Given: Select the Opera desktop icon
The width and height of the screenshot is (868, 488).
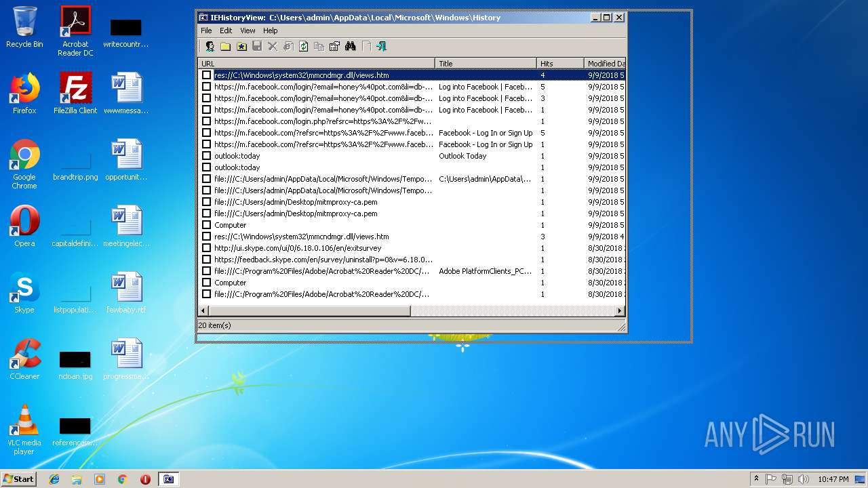Looking at the screenshot, I should click(x=24, y=226).
